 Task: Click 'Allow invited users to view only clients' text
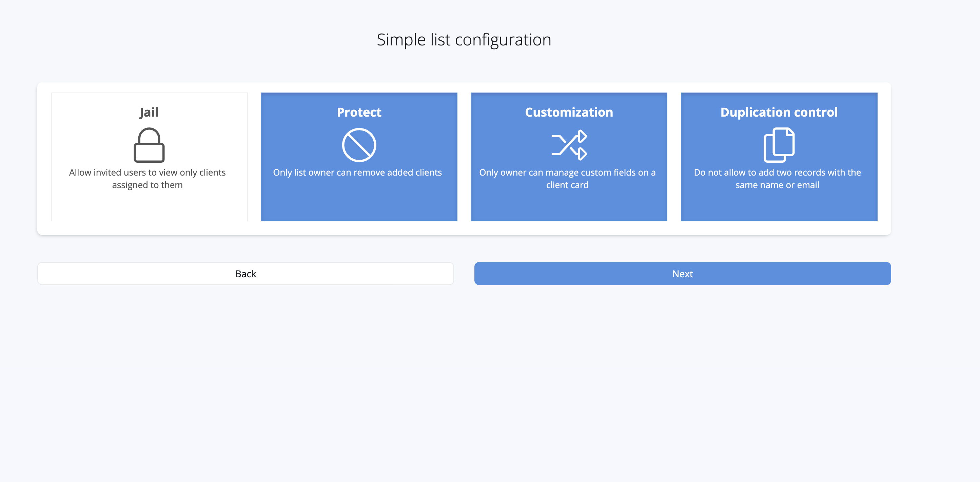(x=147, y=173)
